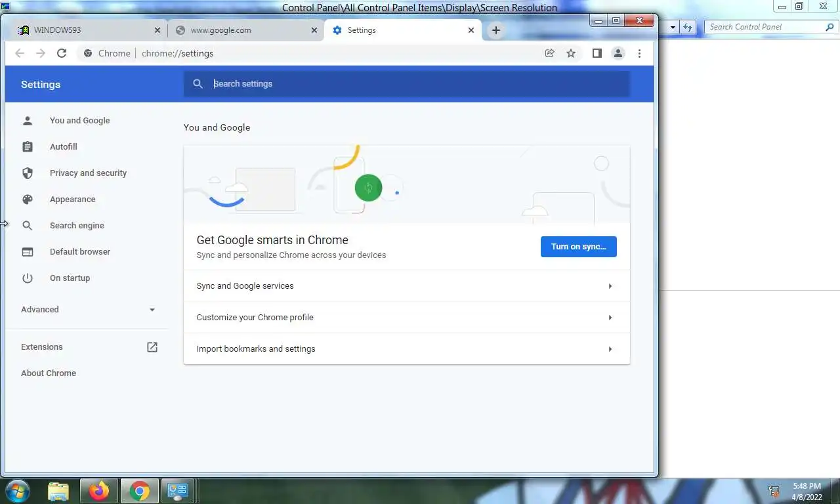Open Default browser settings section
Image resolution: width=840 pixels, height=504 pixels.
tap(79, 252)
